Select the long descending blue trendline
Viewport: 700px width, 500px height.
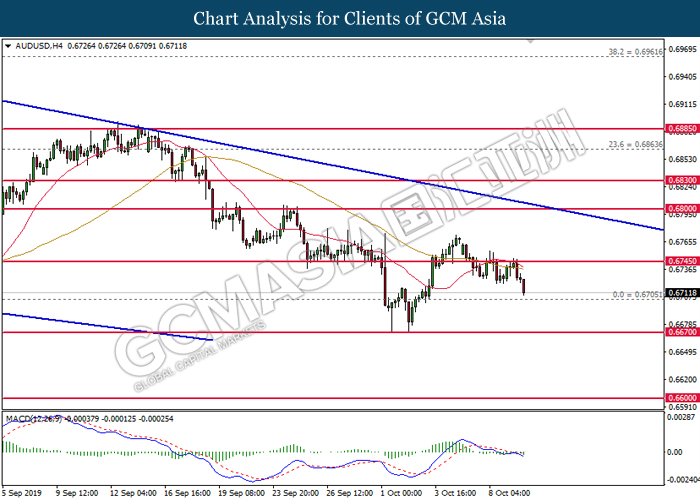[333, 165]
